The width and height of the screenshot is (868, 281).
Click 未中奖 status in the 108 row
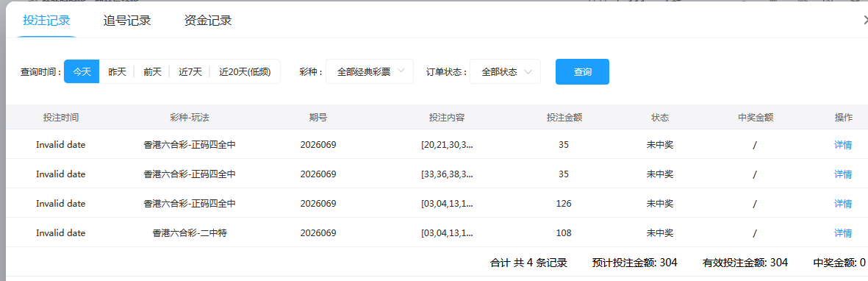[660, 232]
